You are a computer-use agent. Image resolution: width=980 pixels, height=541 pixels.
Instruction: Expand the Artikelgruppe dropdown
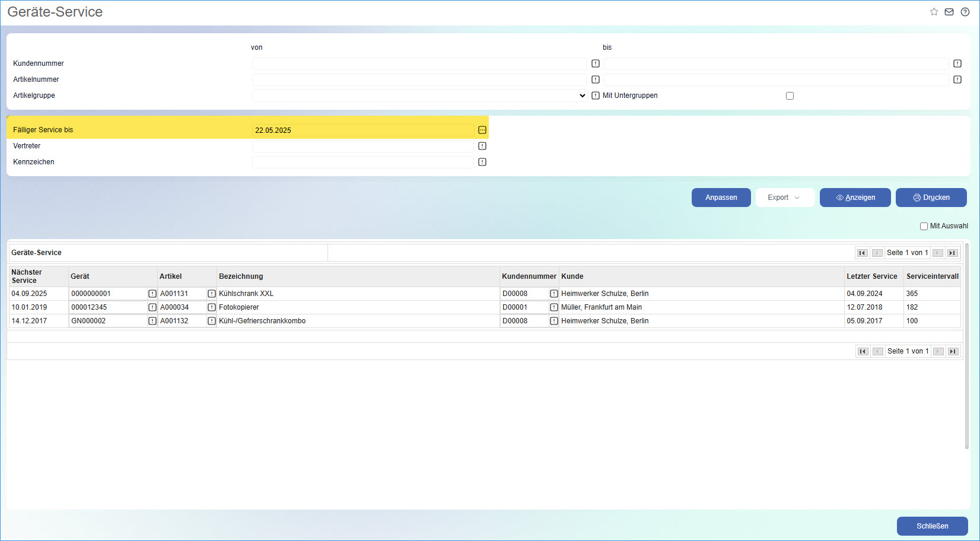click(x=419, y=96)
